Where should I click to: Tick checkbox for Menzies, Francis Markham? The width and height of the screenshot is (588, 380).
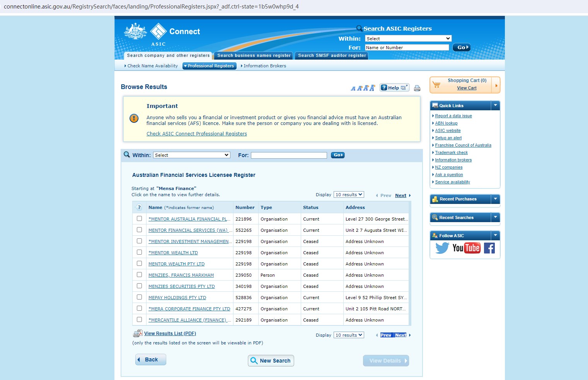(139, 275)
